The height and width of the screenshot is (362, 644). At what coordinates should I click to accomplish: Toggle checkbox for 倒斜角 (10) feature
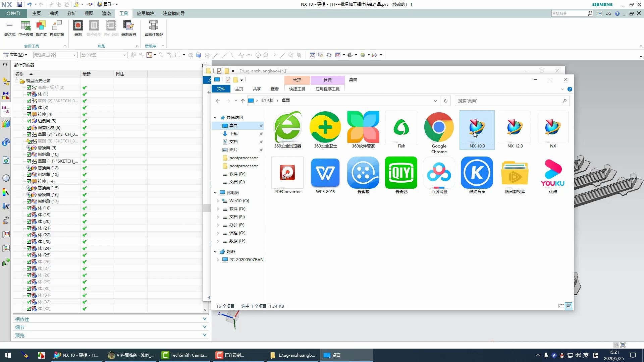click(x=29, y=155)
